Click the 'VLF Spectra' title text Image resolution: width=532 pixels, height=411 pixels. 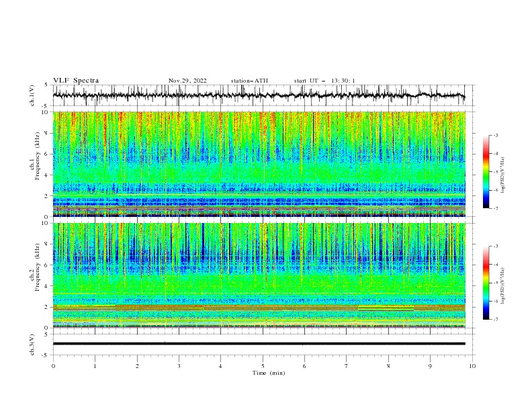pyautogui.click(x=76, y=81)
